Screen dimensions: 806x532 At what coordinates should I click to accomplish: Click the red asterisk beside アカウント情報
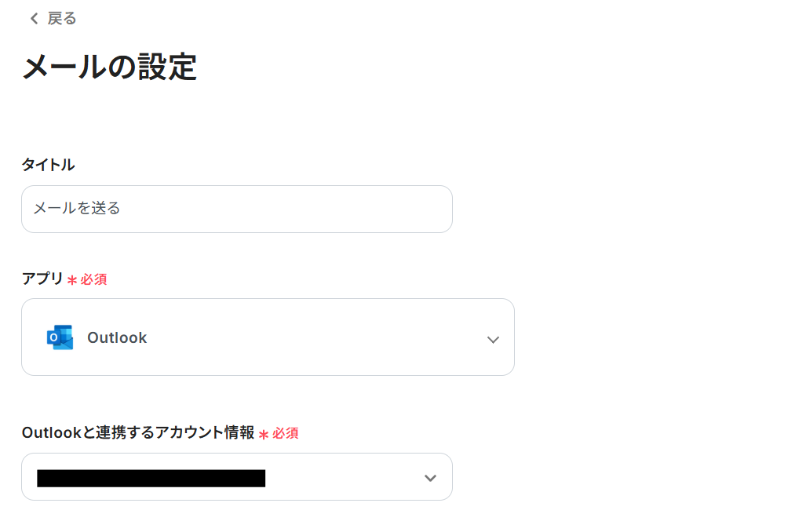[263, 432]
